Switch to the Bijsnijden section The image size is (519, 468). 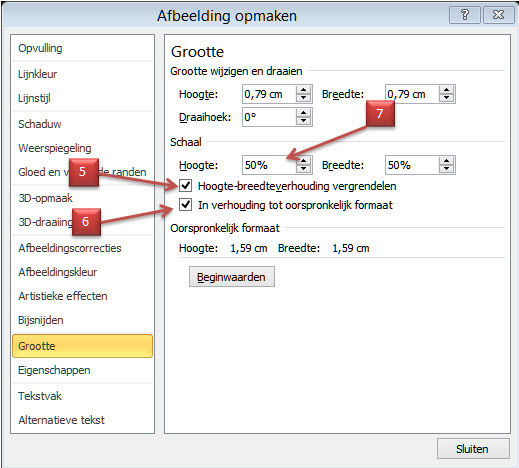pyautogui.click(x=41, y=320)
